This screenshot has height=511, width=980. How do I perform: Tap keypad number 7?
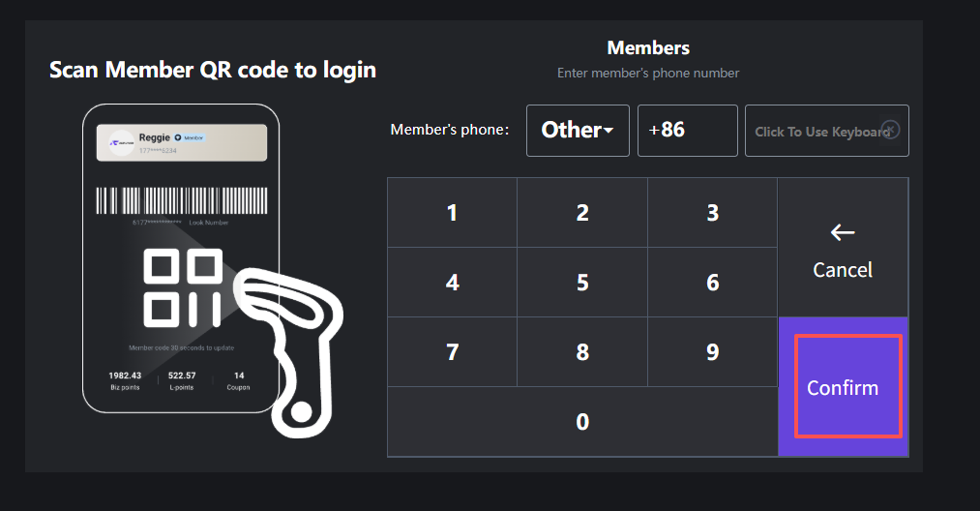click(452, 352)
